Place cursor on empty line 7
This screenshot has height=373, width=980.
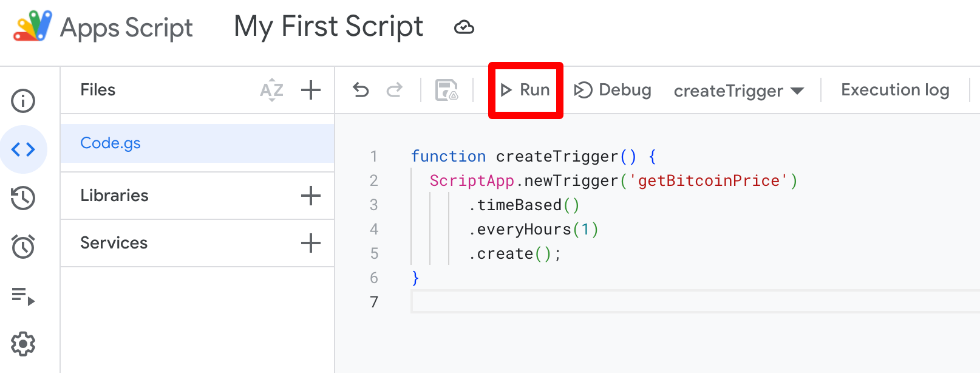coord(695,302)
